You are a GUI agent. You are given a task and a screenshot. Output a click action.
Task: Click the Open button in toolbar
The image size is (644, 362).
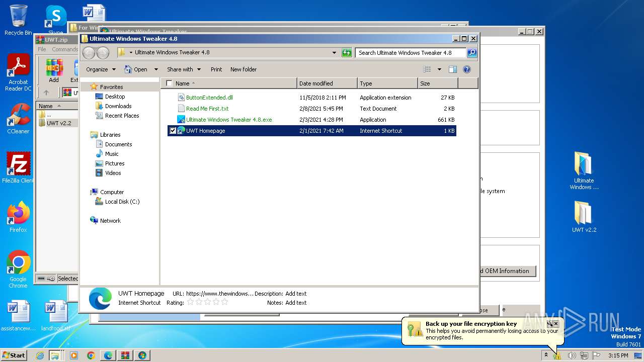(x=135, y=69)
